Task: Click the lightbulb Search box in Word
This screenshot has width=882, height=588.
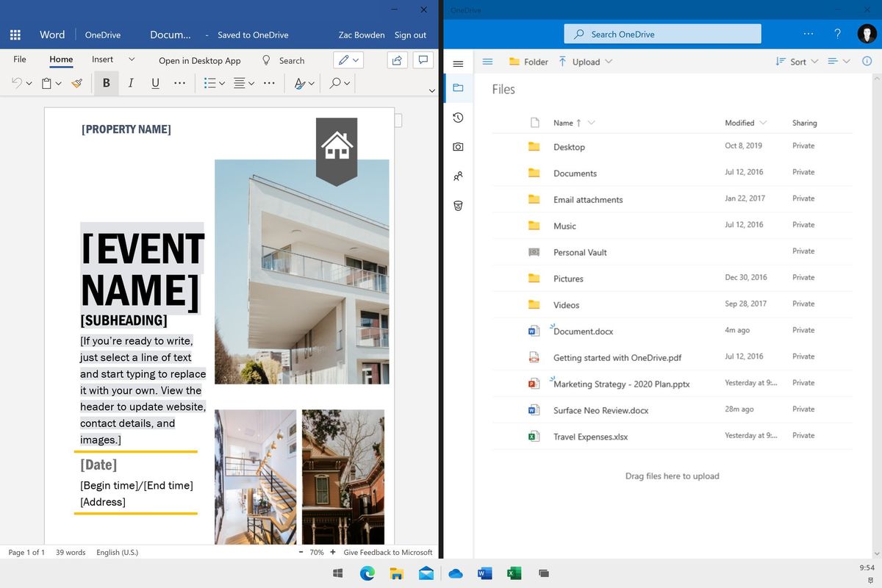Action: click(284, 60)
